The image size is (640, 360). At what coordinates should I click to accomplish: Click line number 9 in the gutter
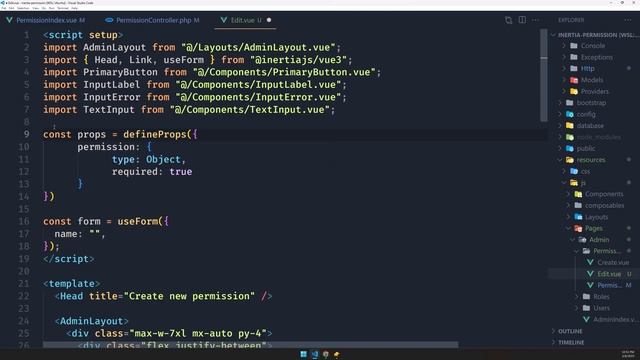[x=27, y=135]
